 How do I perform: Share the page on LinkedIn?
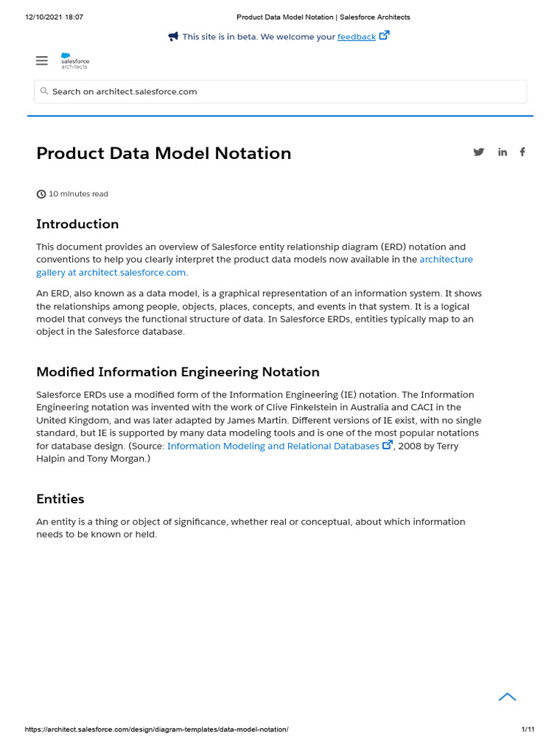click(x=502, y=152)
